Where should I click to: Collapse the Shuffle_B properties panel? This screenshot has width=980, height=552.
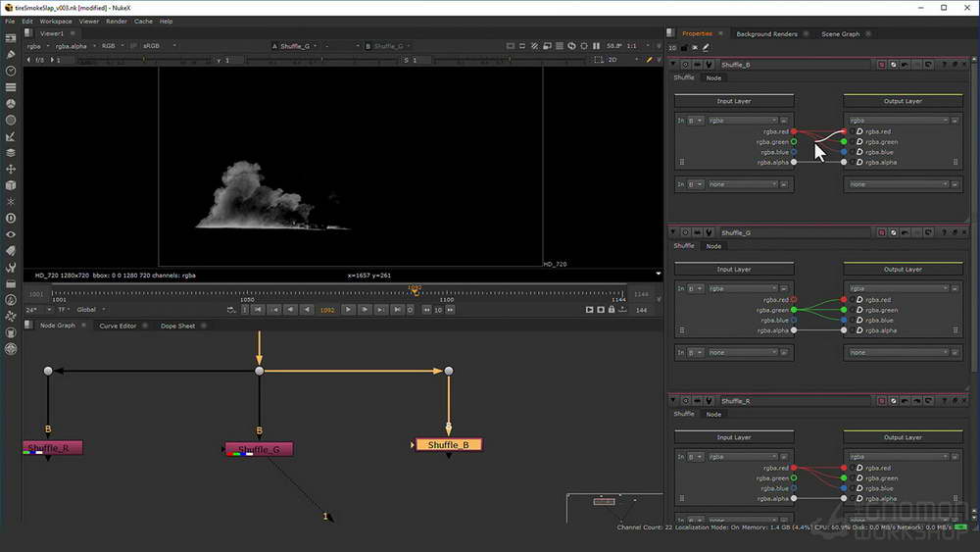click(673, 65)
